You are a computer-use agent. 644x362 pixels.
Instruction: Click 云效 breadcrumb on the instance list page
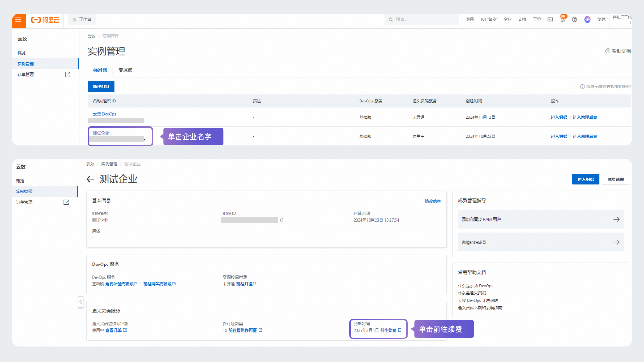coord(92,36)
